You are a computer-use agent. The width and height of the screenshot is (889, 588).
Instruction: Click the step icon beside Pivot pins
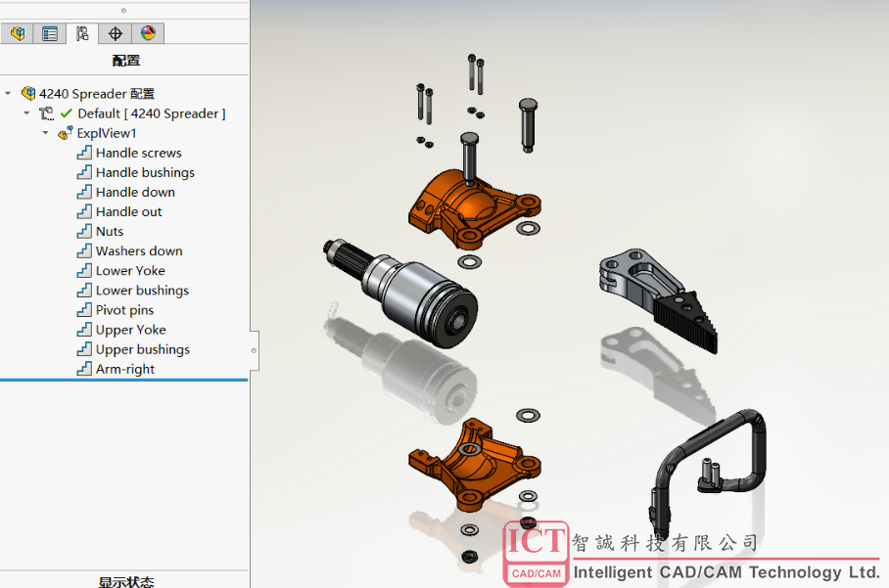point(84,309)
